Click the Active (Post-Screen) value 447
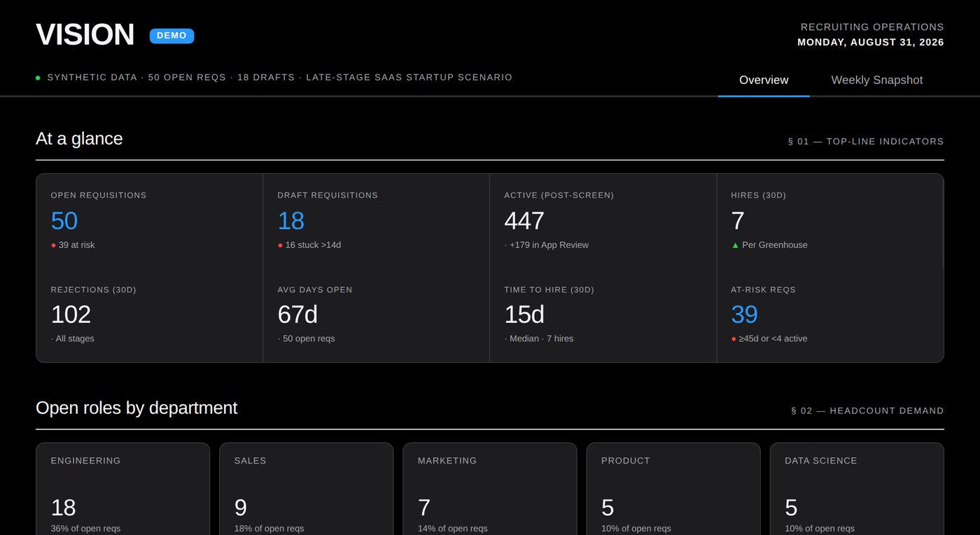 [524, 221]
